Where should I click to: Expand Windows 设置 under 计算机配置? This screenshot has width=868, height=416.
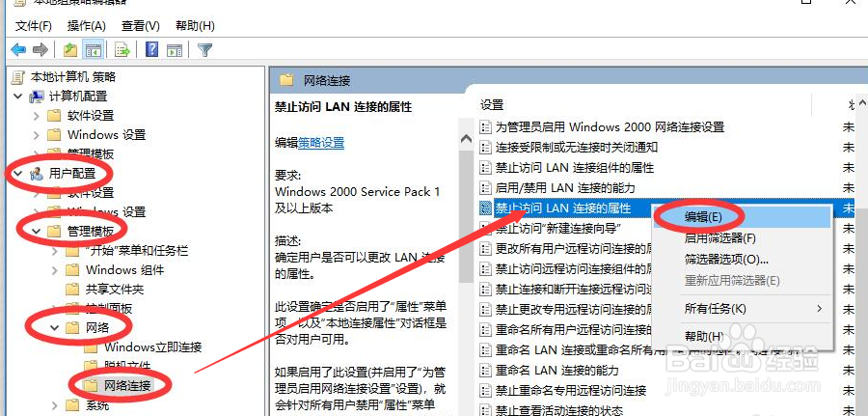pyautogui.click(x=37, y=135)
